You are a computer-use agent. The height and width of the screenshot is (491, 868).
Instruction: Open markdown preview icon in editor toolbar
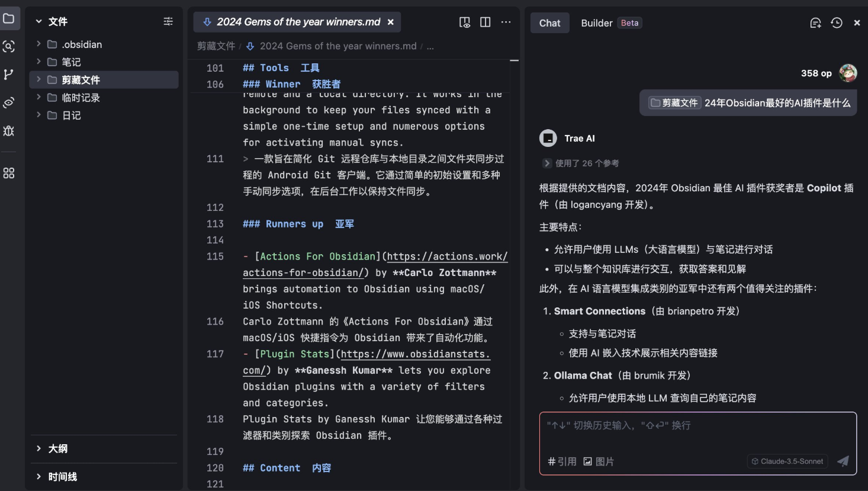(465, 22)
